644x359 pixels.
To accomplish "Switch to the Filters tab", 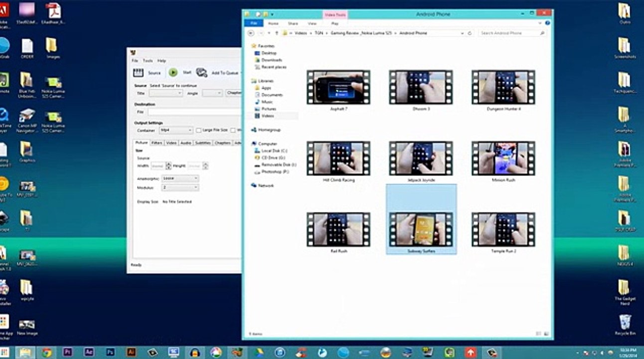I will [157, 143].
